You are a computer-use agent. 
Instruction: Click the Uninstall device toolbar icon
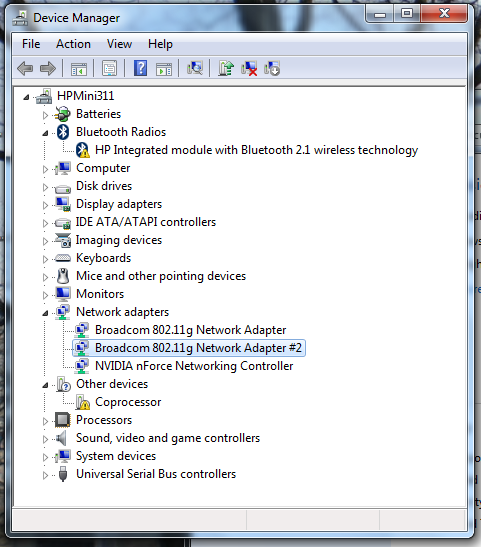point(249,68)
